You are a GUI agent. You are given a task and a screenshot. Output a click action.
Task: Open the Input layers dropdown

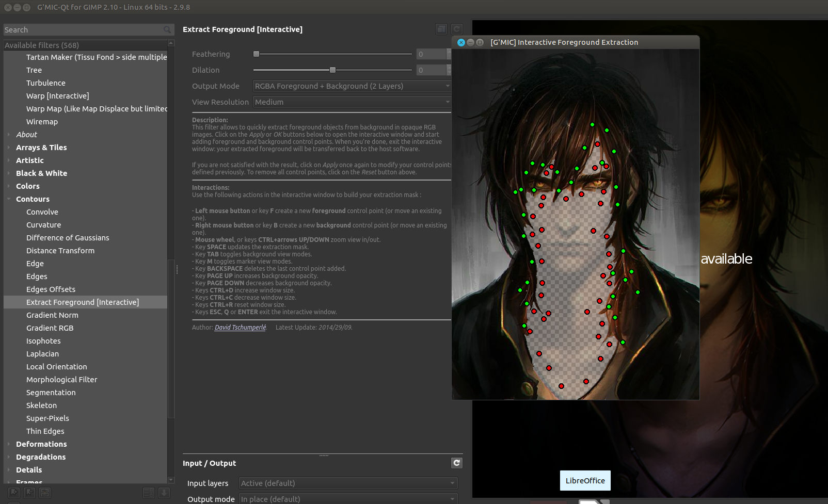coord(348,483)
